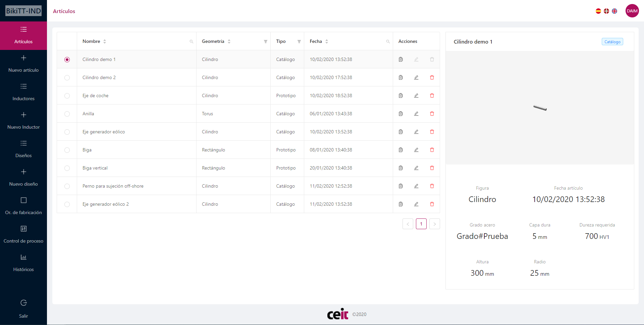Delete the Anilla article with trash icon

(x=432, y=114)
